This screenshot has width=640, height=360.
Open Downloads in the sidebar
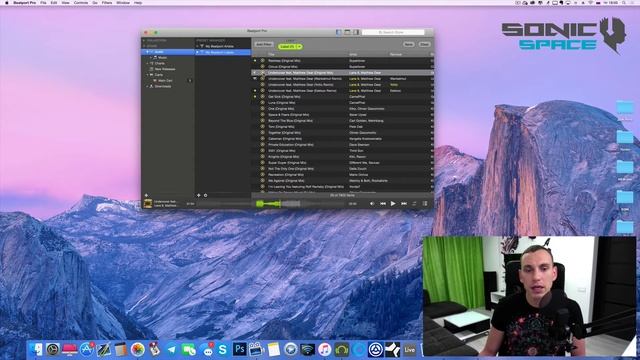coord(163,86)
